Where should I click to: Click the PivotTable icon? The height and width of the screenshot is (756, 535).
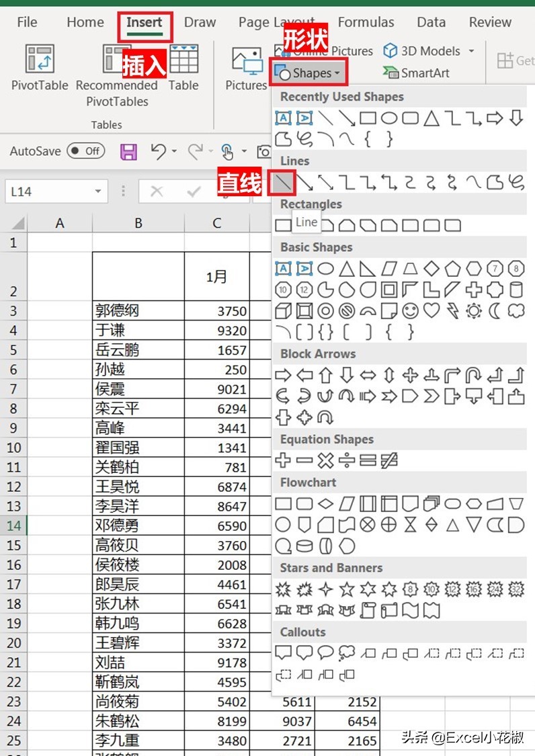(40, 59)
